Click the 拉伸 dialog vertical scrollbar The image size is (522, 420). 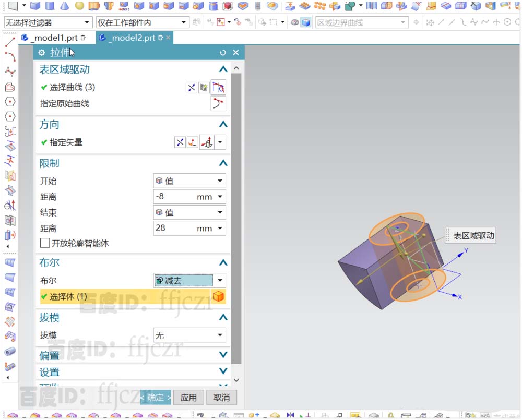point(236,218)
